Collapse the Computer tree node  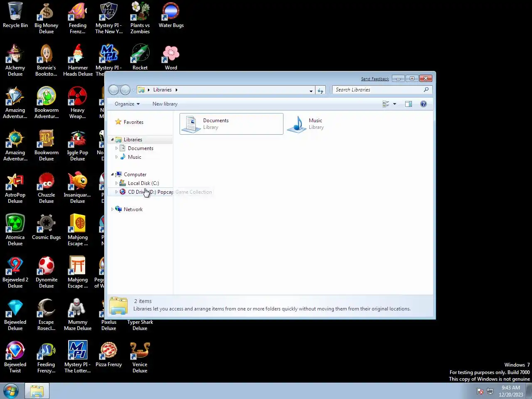(x=112, y=175)
